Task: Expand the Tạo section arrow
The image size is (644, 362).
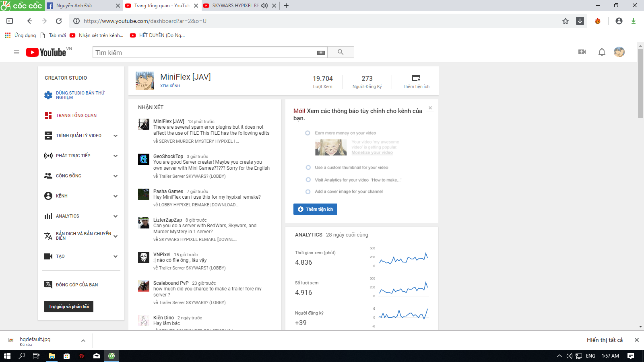Action: tap(116, 257)
